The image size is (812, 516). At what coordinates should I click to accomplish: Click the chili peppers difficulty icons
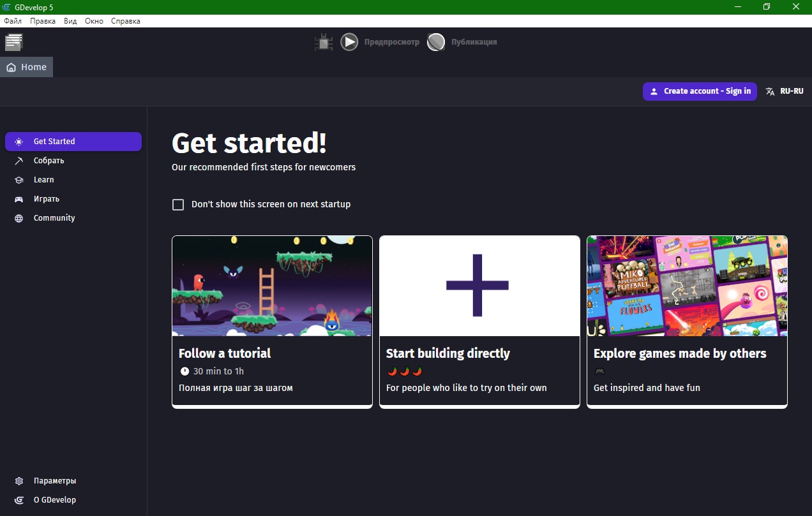[x=405, y=371]
